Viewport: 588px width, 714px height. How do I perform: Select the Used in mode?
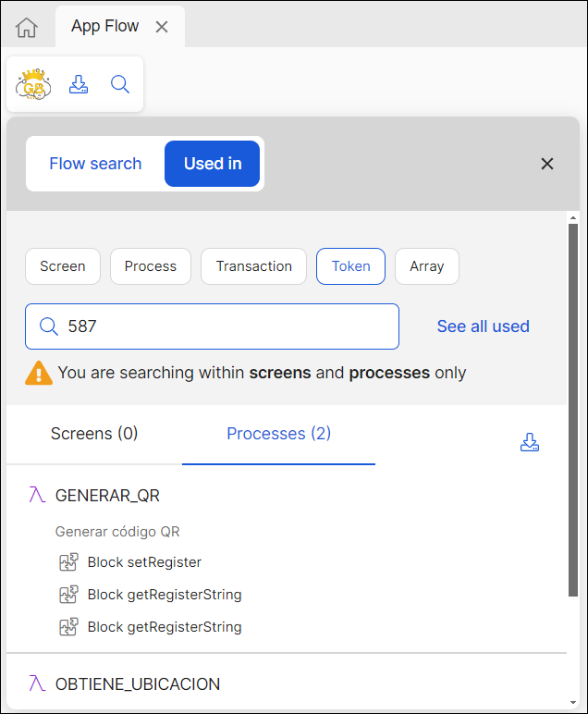point(213,164)
